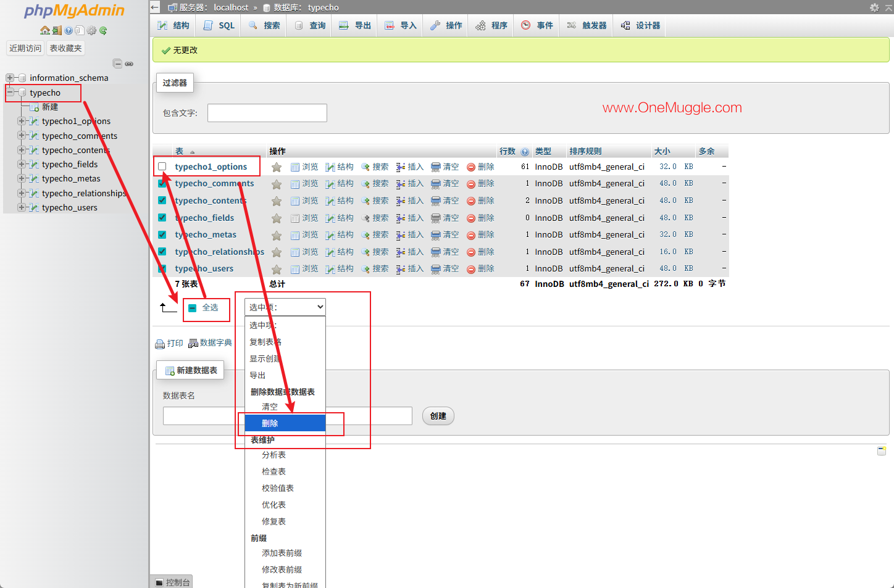Viewport: 894px width, 588px height.
Task: Choose 修复表 in dropdown list
Action: (x=285, y=521)
